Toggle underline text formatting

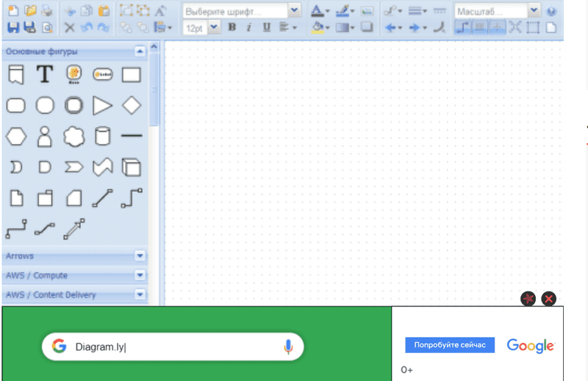pyautogui.click(x=266, y=27)
